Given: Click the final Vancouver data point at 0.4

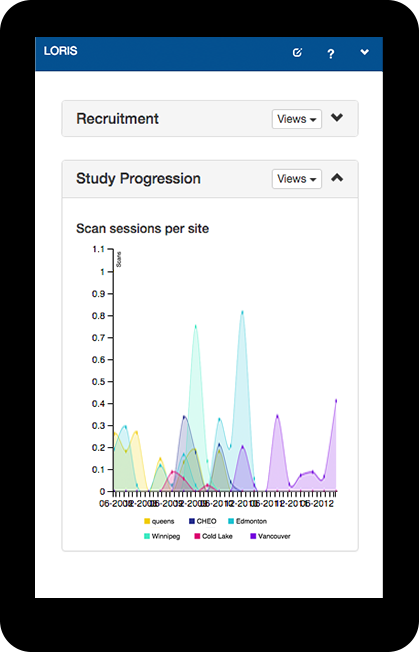Looking at the screenshot, I should [336, 401].
